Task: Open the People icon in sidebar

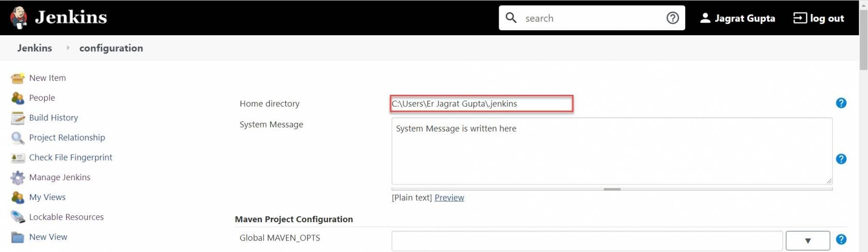Action: [x=18, y=98]
